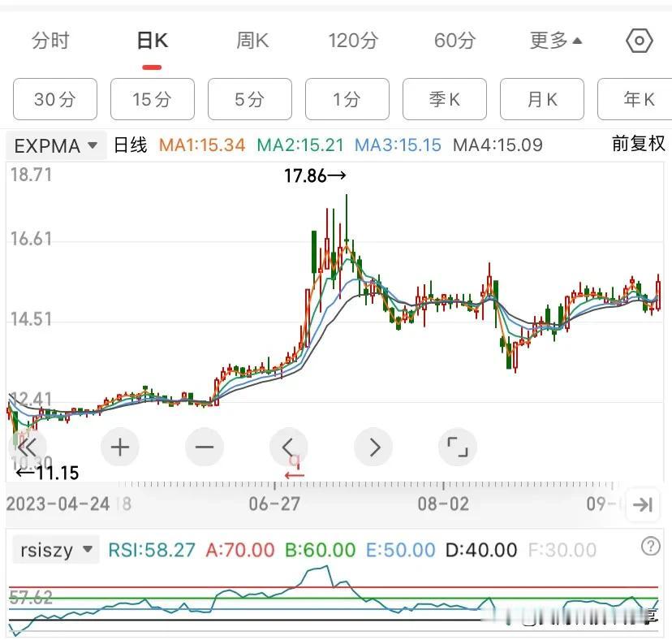Choose the 月K monthly button
Viewport: 672px width, 640px height.
(x=541, y=99)
